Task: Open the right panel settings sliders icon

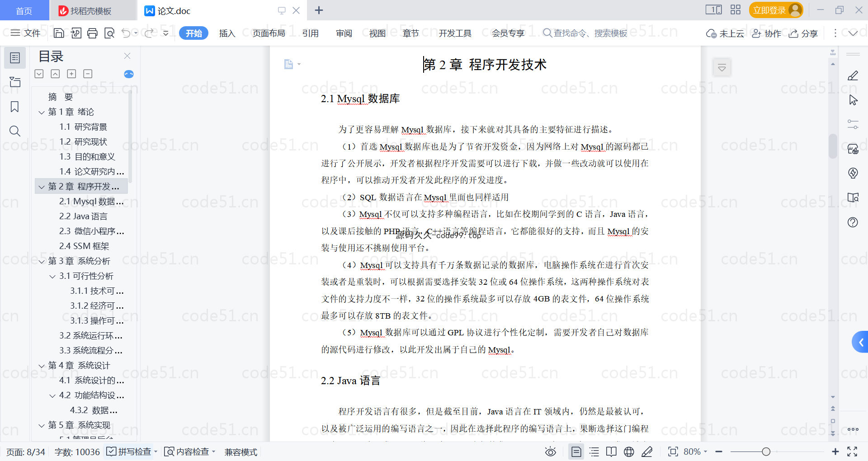Action: [x=853, y=124]
